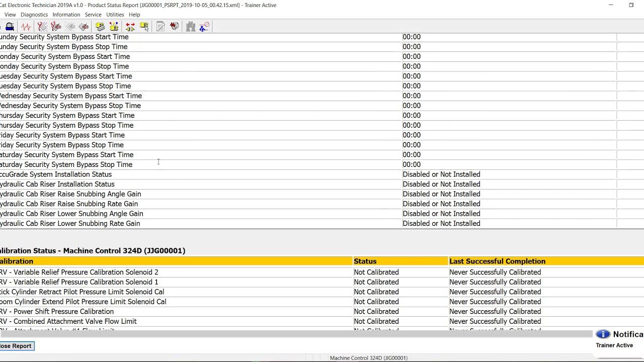Click the Calibration column header

click(176, 261)
